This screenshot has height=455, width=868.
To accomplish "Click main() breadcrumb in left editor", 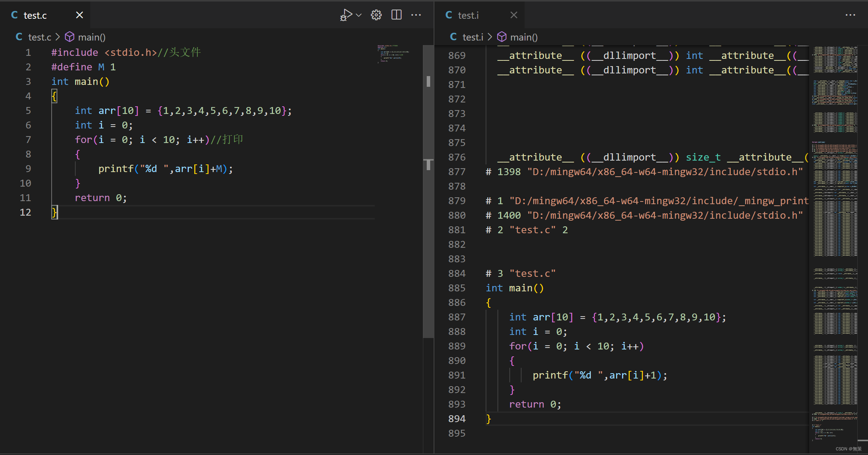I will [91, 37].
